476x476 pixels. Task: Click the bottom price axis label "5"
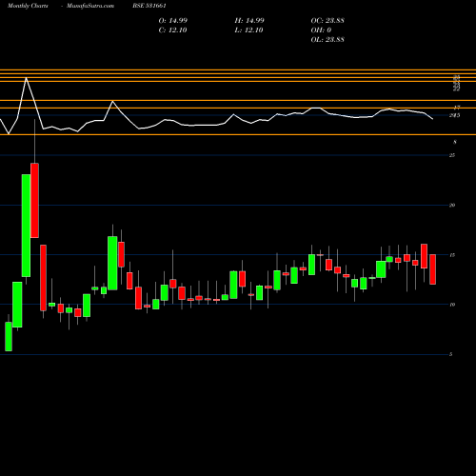[x=451, y=354]
